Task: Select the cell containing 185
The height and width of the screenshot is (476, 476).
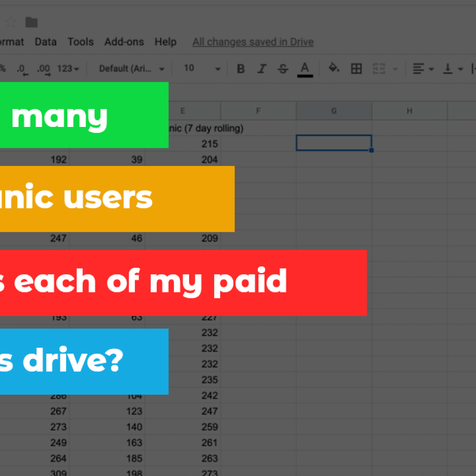Action: click(x=107, y=458)
